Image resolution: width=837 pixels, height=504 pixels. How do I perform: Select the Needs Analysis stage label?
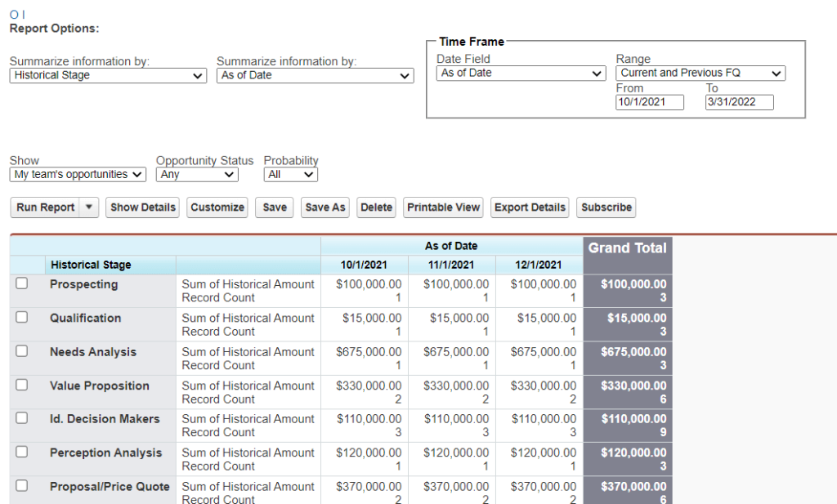pyautogui.click(x=93, y=352)
